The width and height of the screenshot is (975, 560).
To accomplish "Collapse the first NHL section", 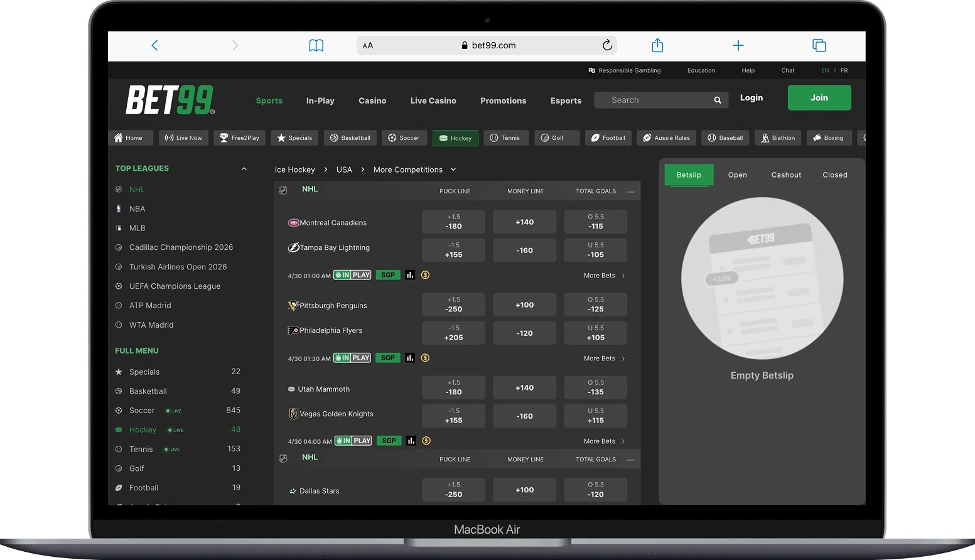I will point(630,191).
